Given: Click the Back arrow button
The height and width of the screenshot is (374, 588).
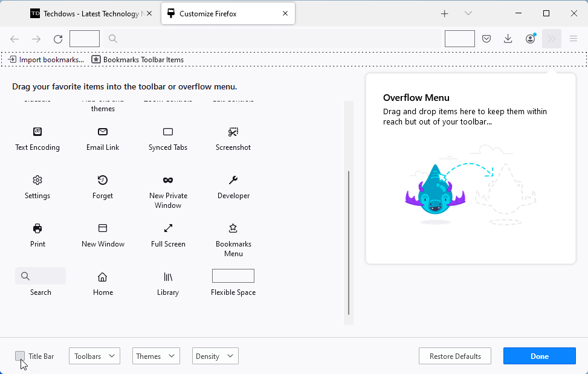Looking at the screenshot, I should (15, 39).
